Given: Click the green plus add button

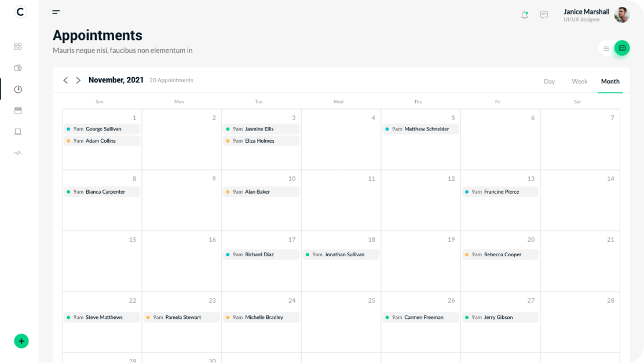Looking at the screenshot, I should click(x=21, y=341).
